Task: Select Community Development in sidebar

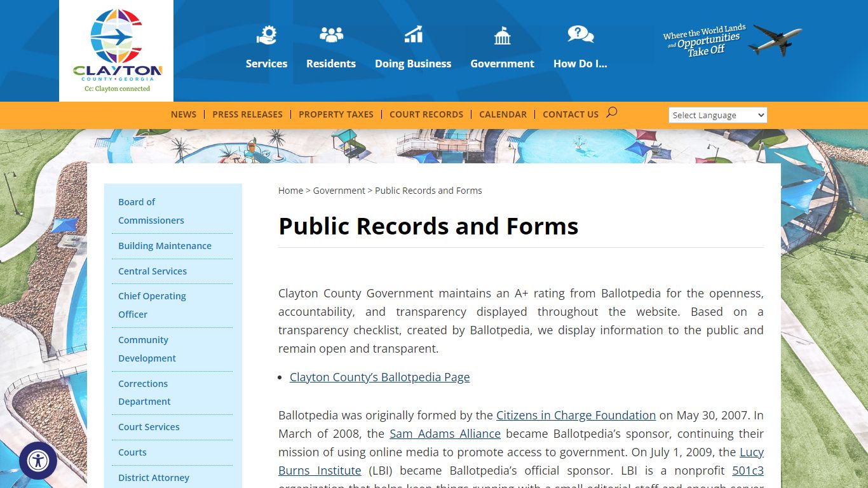Action: [x=147, y=349]
